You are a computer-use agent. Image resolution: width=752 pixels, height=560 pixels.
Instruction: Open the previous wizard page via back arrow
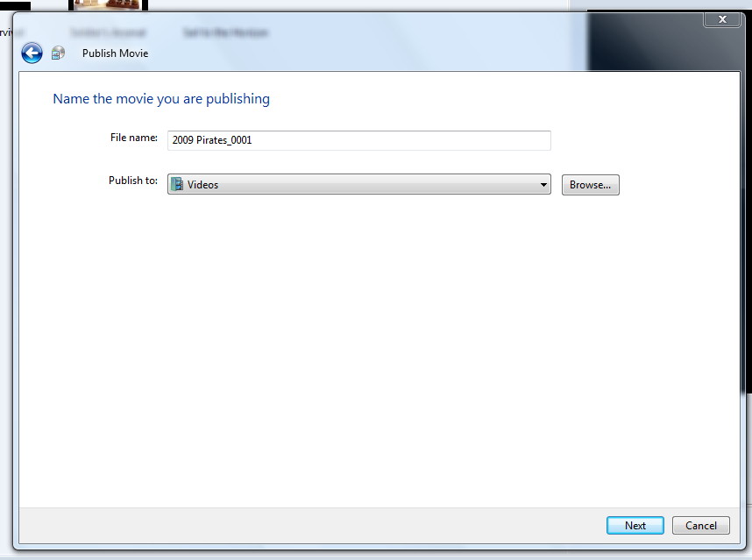(32, 53)
